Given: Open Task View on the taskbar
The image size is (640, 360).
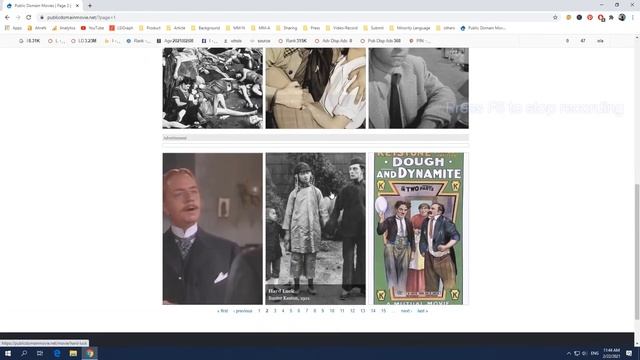Looking at the screenshot, I should 40,353.
